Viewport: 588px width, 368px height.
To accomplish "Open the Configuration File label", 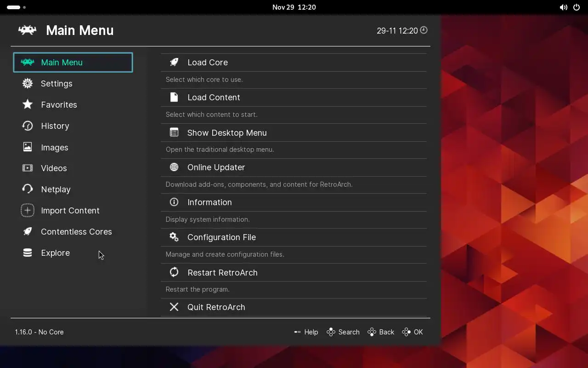I will coord(221,237).
